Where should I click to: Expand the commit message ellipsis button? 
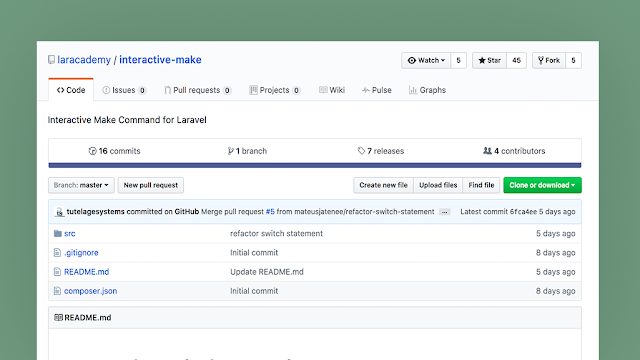[444, 212]
